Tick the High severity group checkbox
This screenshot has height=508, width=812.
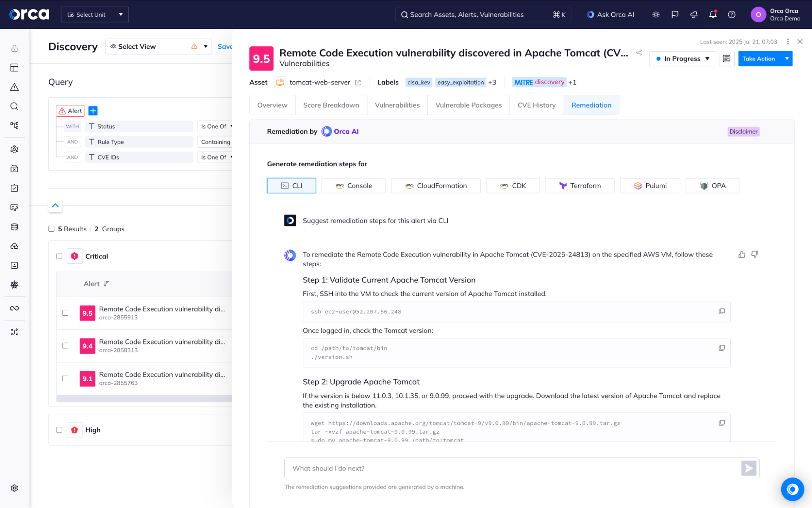point(59,430)
